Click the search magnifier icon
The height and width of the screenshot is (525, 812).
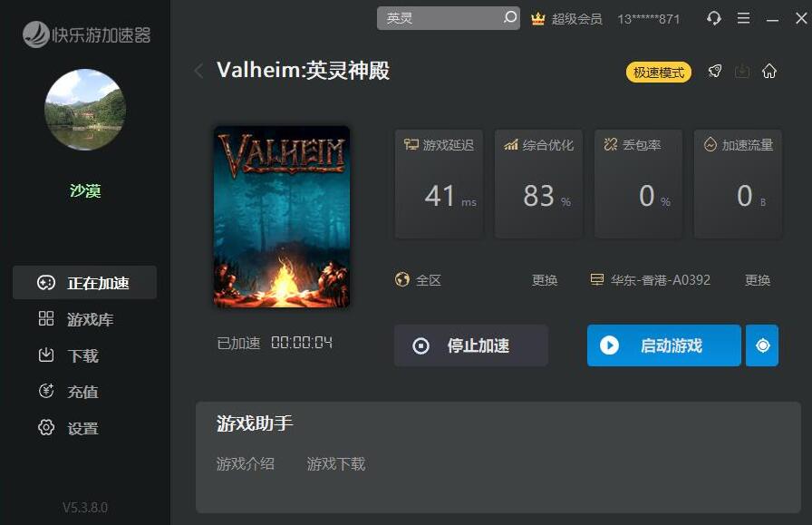coord(509,17)
